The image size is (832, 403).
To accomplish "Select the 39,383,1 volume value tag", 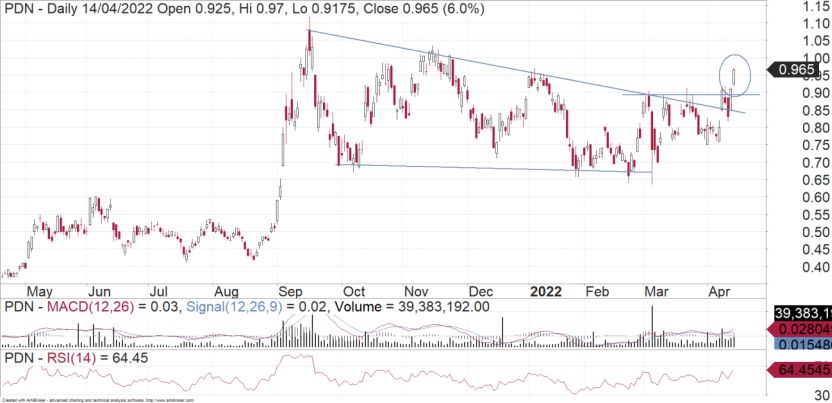I will (803, 313).
